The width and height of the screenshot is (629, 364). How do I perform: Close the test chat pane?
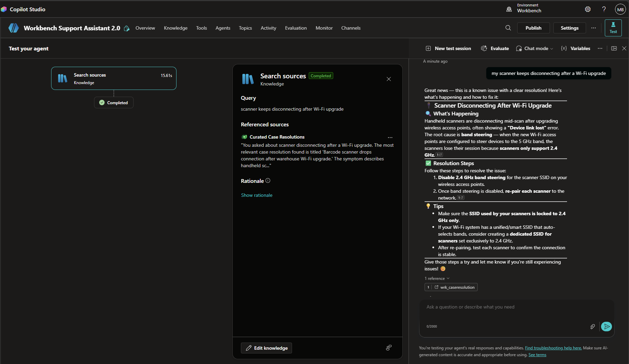tap(624, 48)
